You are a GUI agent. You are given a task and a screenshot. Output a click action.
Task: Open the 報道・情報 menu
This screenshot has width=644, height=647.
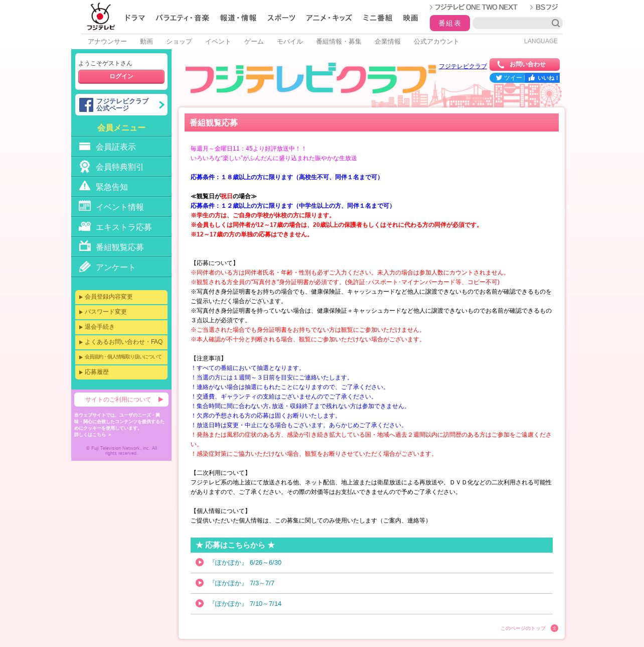238,18
